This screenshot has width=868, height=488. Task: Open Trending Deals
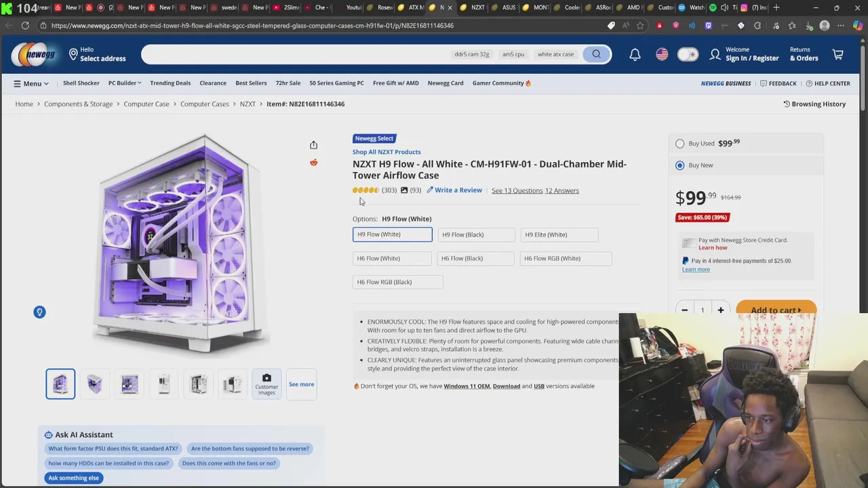click(170, 83)
